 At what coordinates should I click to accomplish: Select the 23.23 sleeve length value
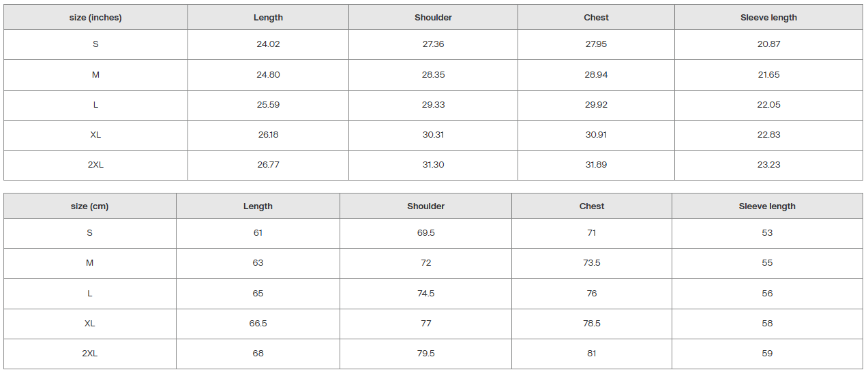(769, 165)
